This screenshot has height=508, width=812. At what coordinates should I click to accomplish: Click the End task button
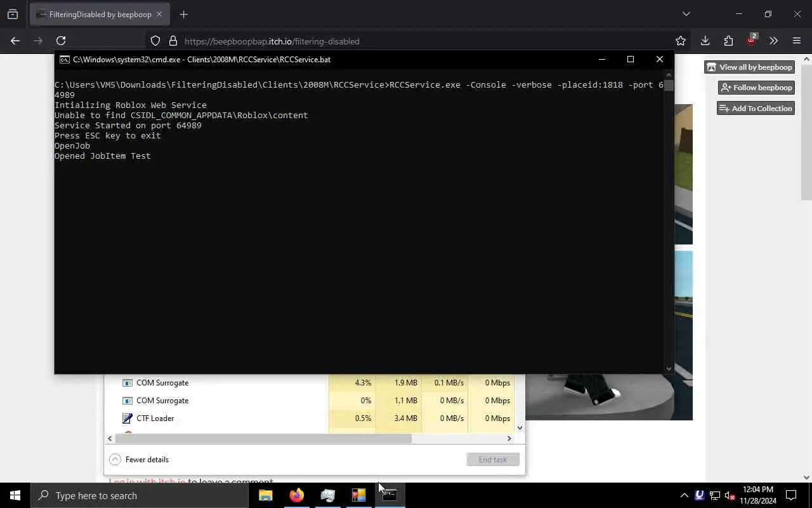(493, 460)
